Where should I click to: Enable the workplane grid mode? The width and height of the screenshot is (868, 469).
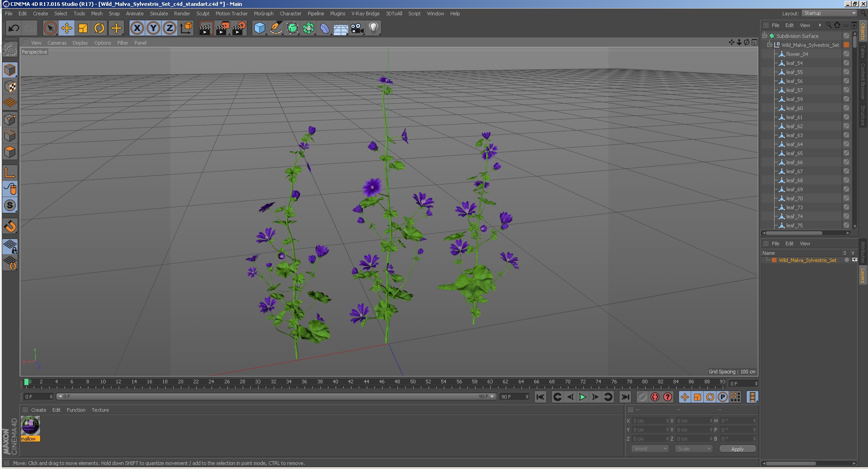(x=10, y=103)
